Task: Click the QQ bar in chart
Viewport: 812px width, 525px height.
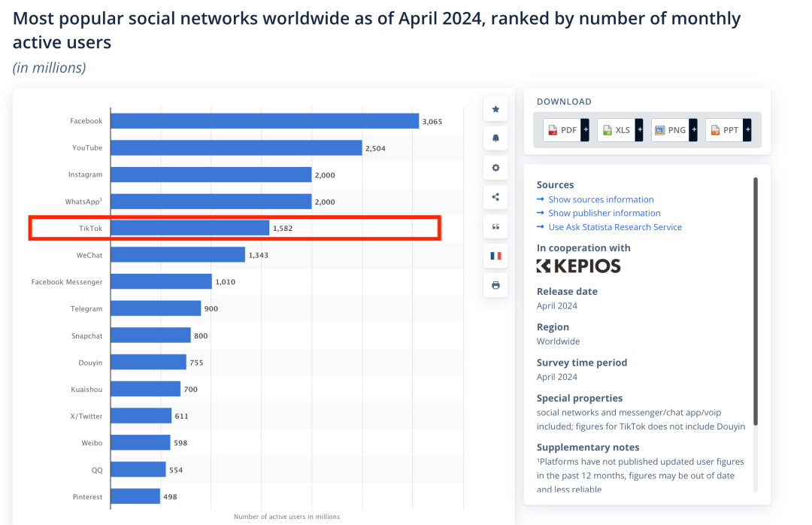Action: (138, 469)
